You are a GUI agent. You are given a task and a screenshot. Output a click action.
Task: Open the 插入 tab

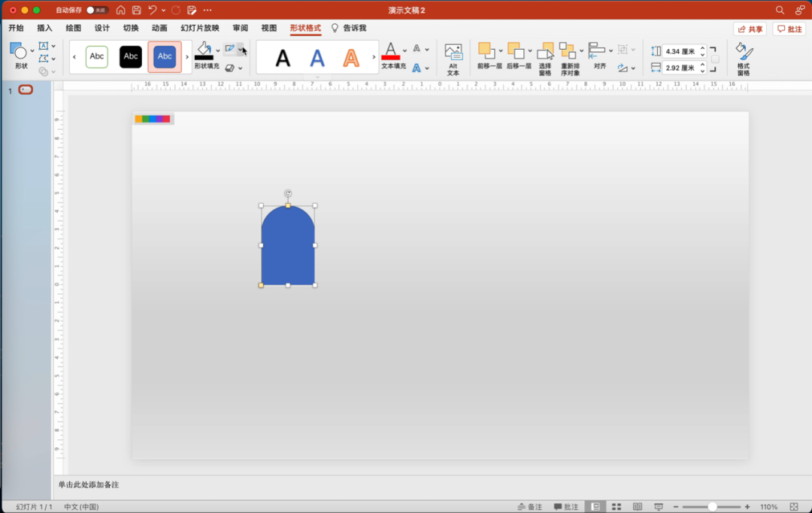(x=44, y=28)
